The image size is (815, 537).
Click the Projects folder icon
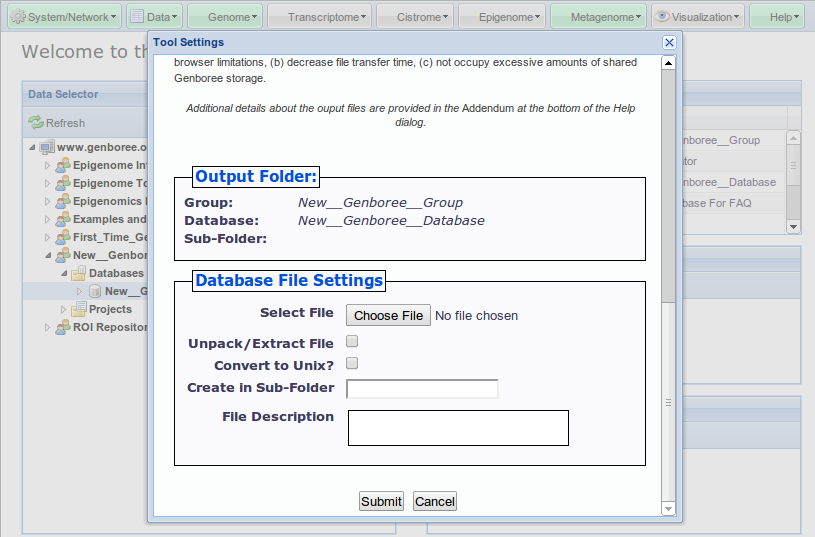pos(78,309)
